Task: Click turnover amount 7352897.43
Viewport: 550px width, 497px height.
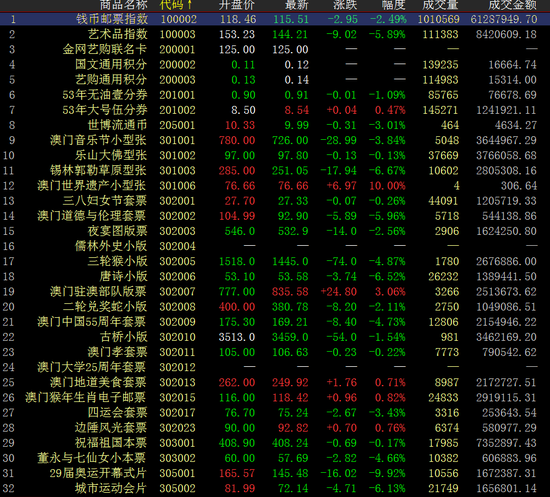Action: point(506,443)
